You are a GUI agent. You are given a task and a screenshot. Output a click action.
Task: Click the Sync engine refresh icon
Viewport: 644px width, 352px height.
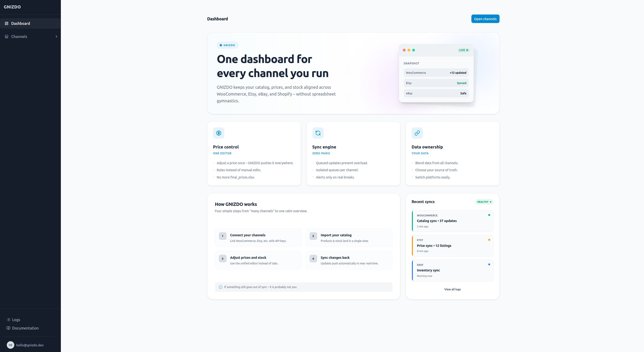coord(318,133)
